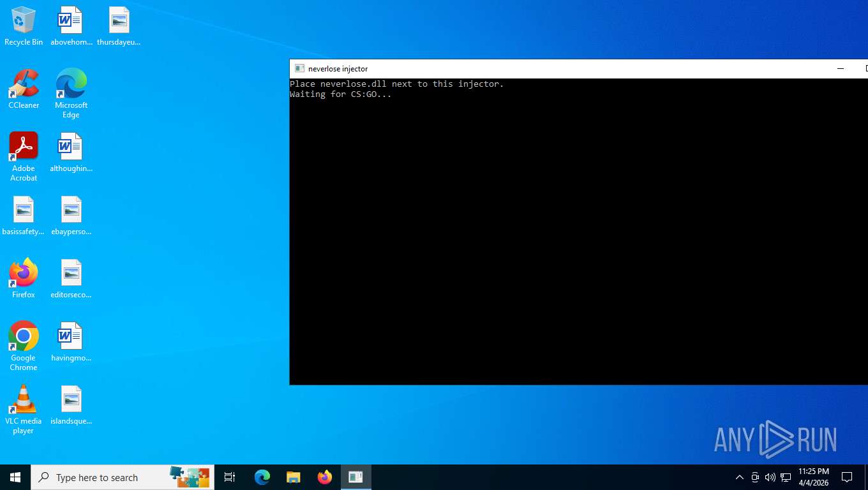Screen dimensions: 868x490
Task: Minimize the neverlose injector window
Action: (x=841, y=68)
